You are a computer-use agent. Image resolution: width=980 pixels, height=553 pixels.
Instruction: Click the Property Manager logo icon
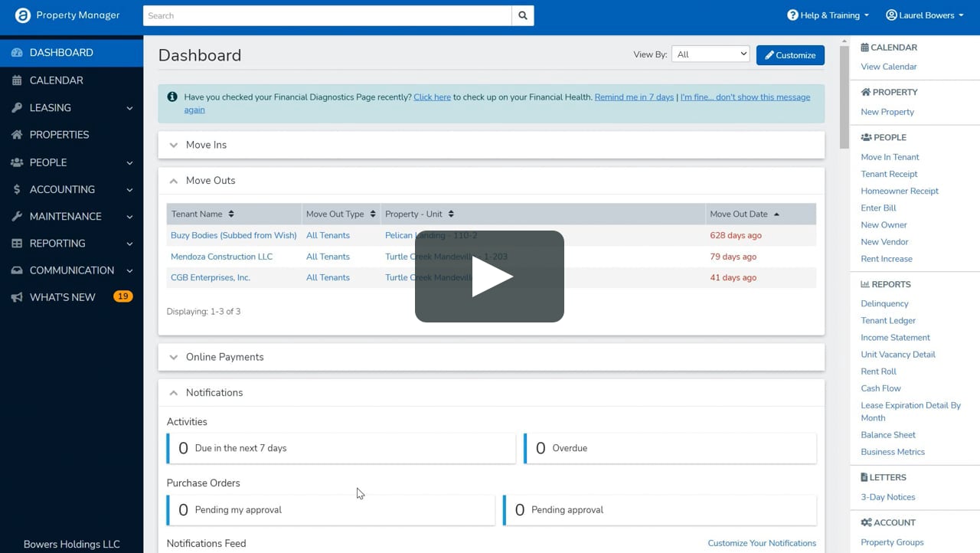click(22, 15)
